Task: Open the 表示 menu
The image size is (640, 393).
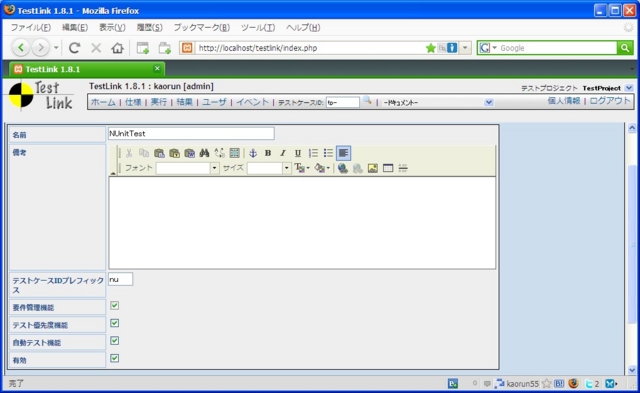Action: click(112, 28)
